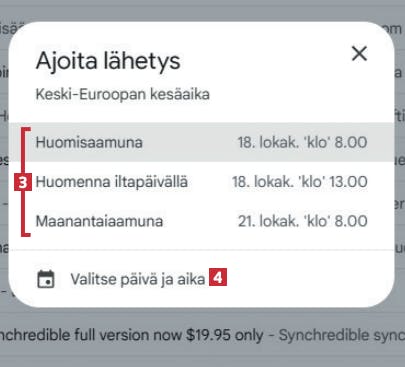405x367 pixels.
Task: Open Valitse päivä ja aika
Action: coord(138,279)
